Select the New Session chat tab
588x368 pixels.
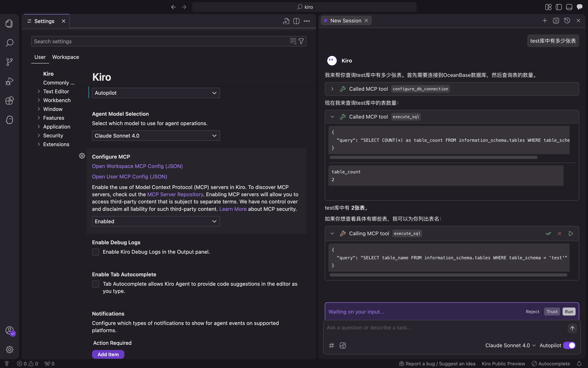[346, 21]
